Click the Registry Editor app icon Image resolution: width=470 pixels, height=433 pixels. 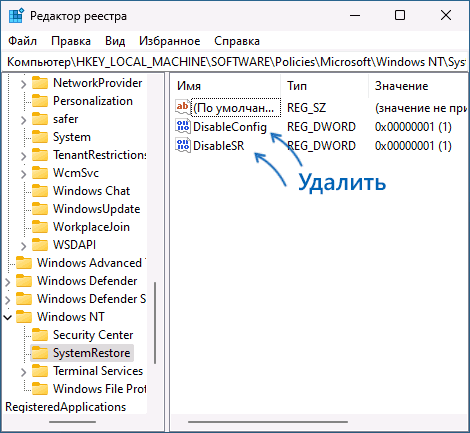click(x=17, y=16)
